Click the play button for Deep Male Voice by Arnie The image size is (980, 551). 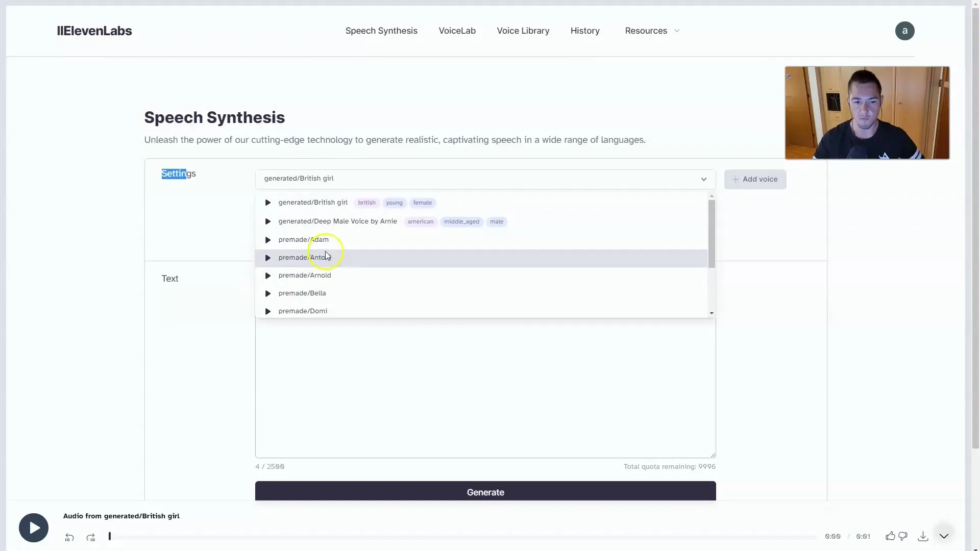pyautogui.click(x=268, y=221)
